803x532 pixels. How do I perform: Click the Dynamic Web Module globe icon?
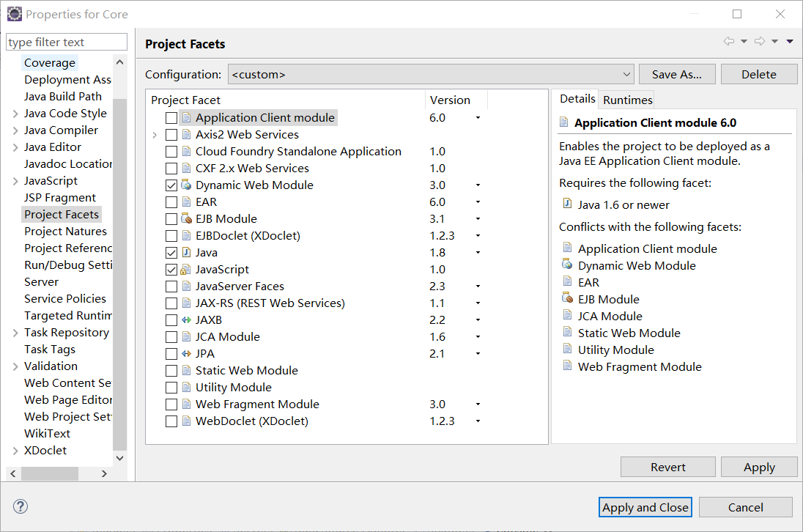coord(186,185)
